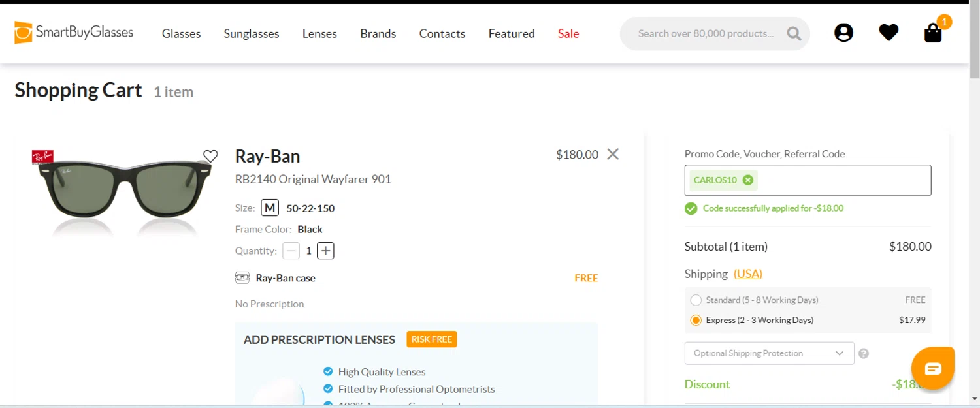Click the Ray-Ban case glasses icon

242,277
